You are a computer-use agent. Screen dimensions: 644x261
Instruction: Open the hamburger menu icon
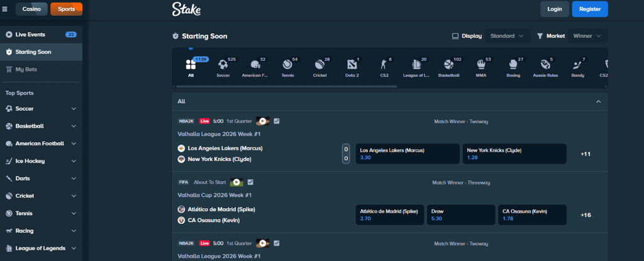5,9
